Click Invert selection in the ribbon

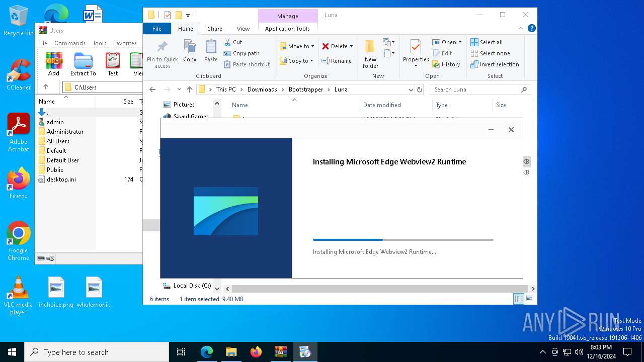[x=495, y=64]
